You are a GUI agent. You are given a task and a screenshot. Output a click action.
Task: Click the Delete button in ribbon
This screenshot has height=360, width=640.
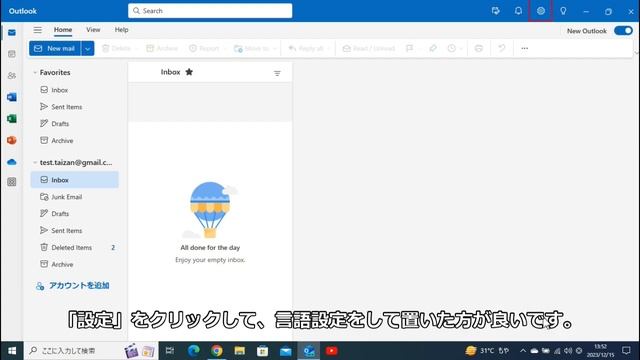pos(116,49)
